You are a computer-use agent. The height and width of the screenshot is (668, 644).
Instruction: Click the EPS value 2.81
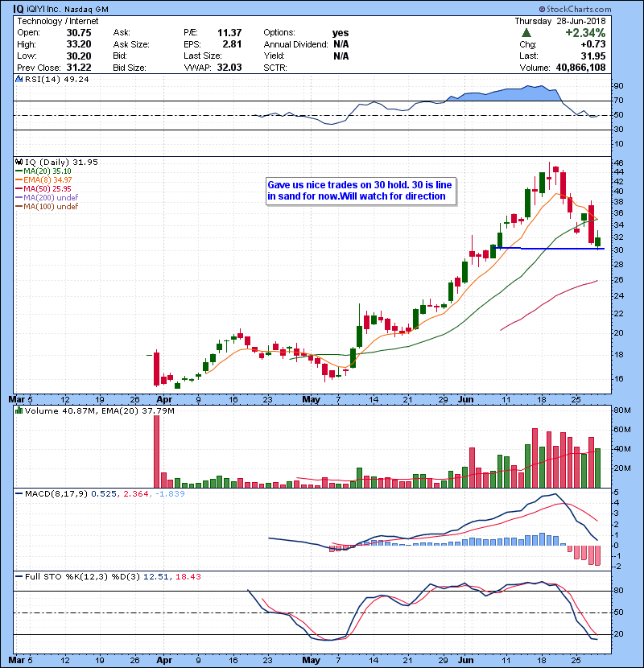pyautogui.click(x=232, y=44)
